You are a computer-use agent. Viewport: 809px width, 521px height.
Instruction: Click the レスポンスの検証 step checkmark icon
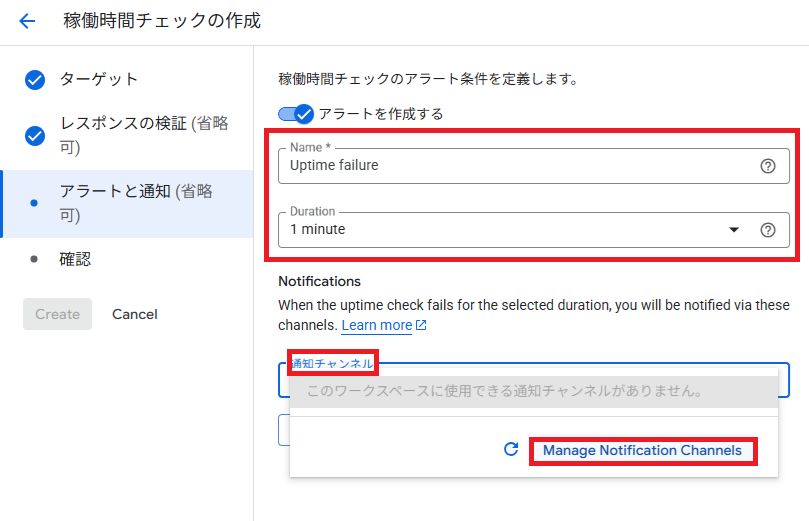(x=35, y=135)
